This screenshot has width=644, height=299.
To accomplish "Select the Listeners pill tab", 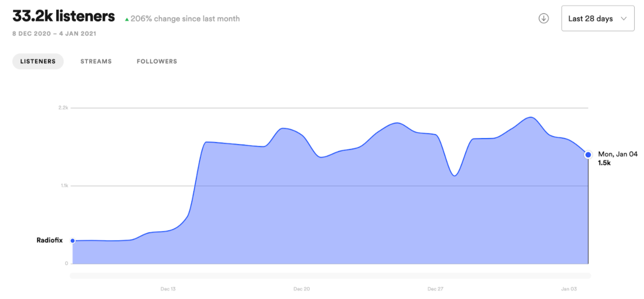I will click(x=38, y=61).
